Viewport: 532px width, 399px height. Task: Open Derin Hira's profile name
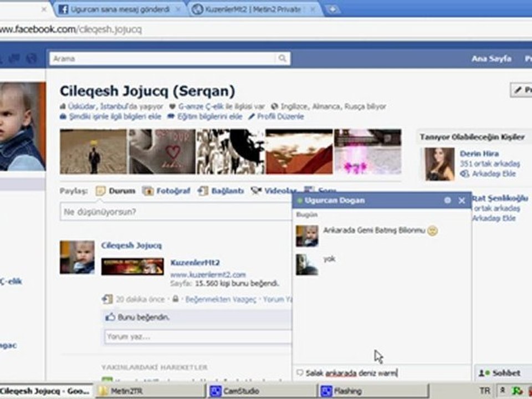tap(479, 154)
